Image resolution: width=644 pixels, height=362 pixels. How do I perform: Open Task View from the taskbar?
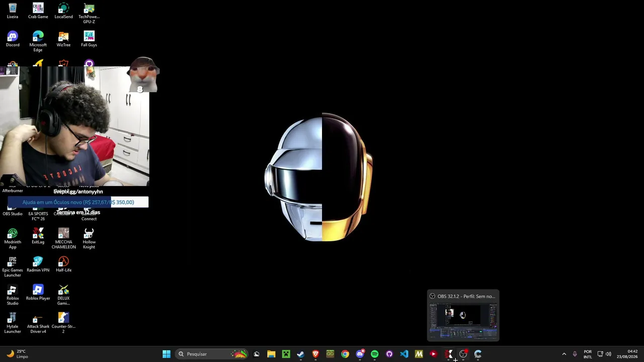click(x=257, y=354)
